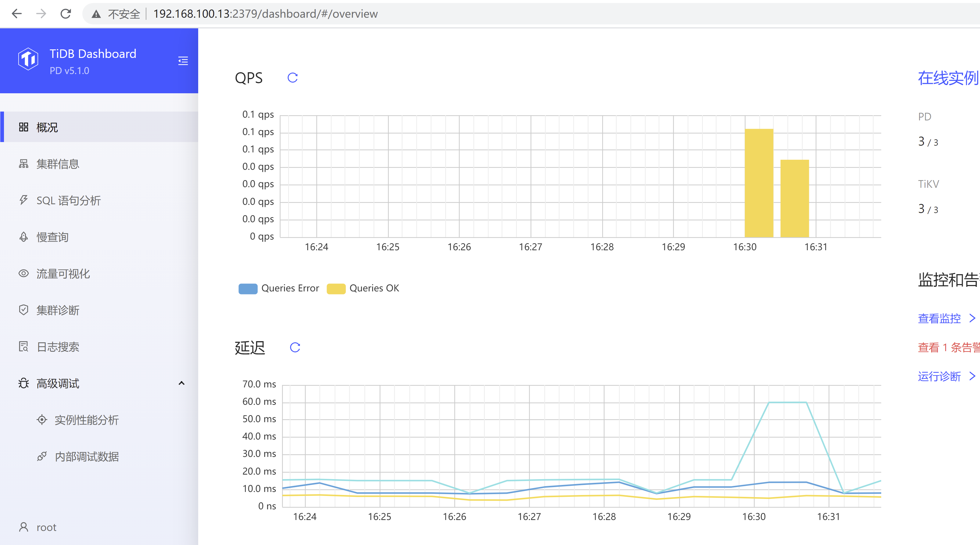Image resolution: width=980 pixels, height=545 pixels.
Task: Click the latency peak near 60.0 ms
Action: (788, 402)
